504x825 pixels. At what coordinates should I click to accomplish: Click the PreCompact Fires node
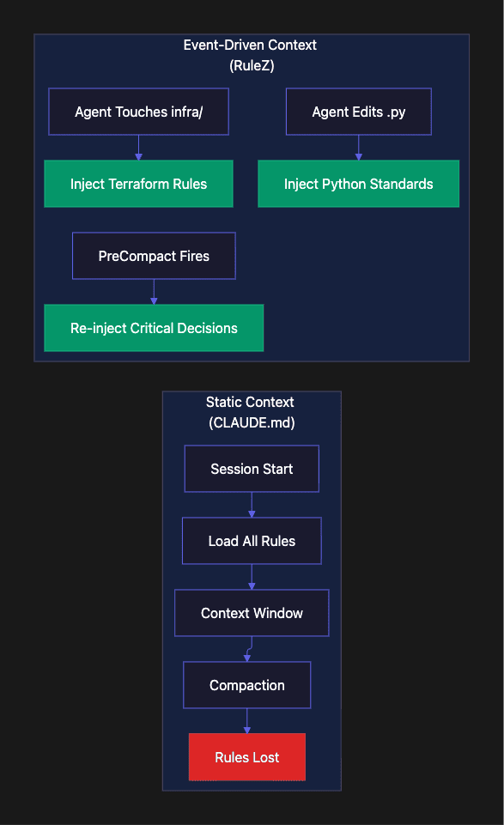click(154, 256)
